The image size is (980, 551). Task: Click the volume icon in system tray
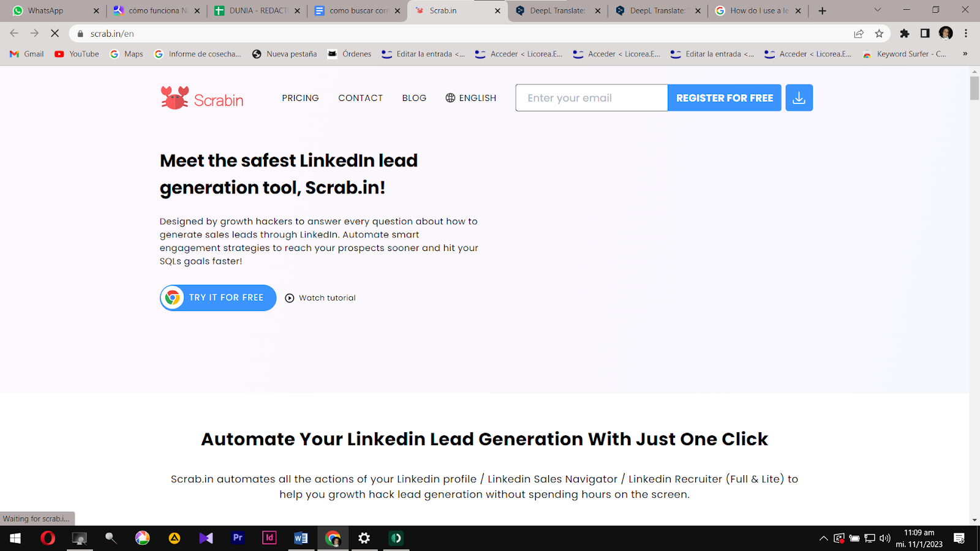[x=884, y=538]
